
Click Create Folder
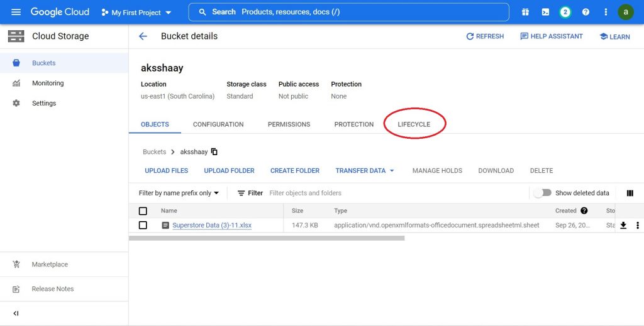click(295, 171)
